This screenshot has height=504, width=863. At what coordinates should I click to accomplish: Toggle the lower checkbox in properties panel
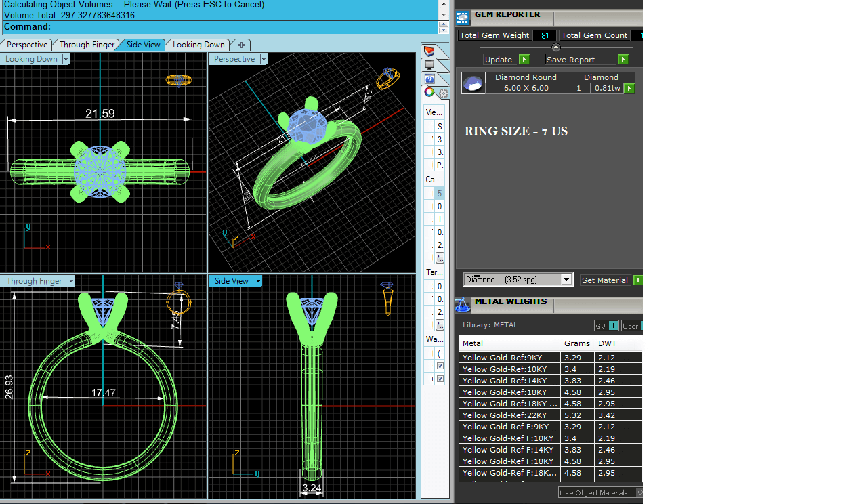click(x=440, y=379)
